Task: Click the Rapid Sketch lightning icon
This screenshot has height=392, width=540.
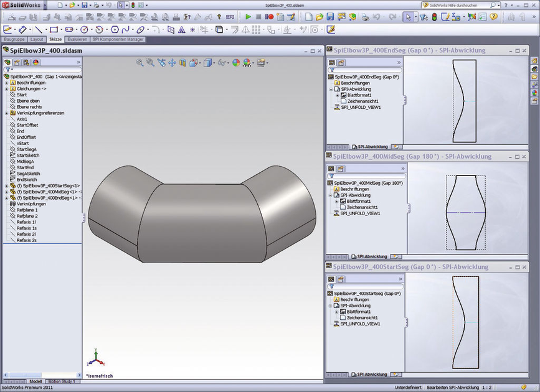Action: click(x=331, y=30)
